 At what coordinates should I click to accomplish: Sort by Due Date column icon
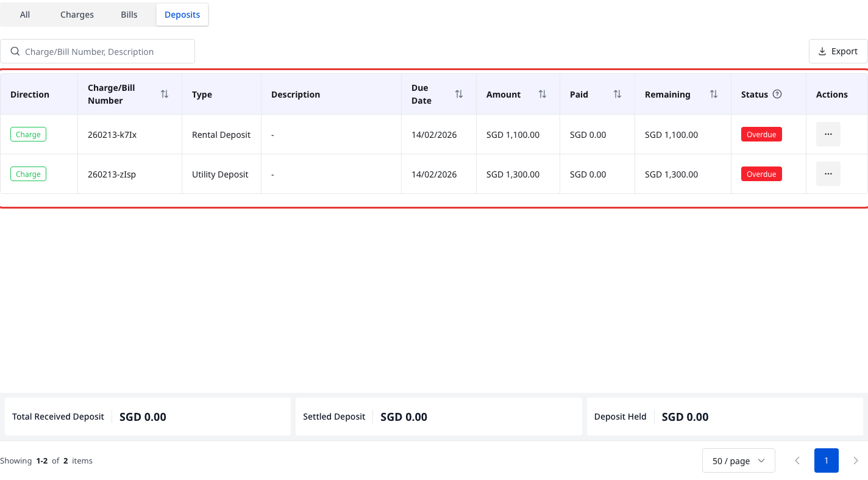pyautogui.click(x=459, y=94)
